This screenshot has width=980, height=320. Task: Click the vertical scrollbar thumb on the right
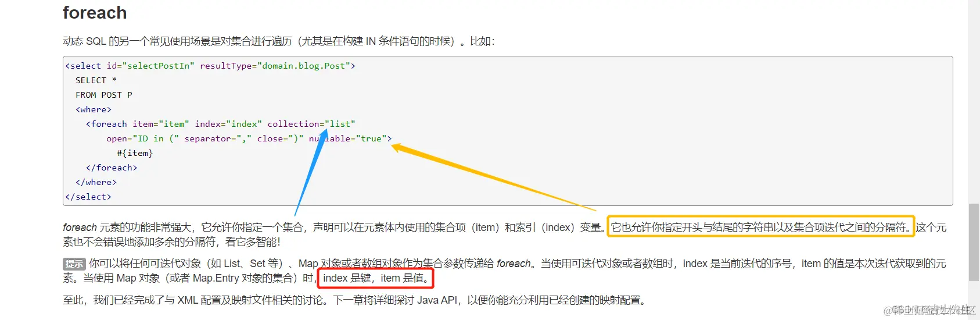coord(974,242)
